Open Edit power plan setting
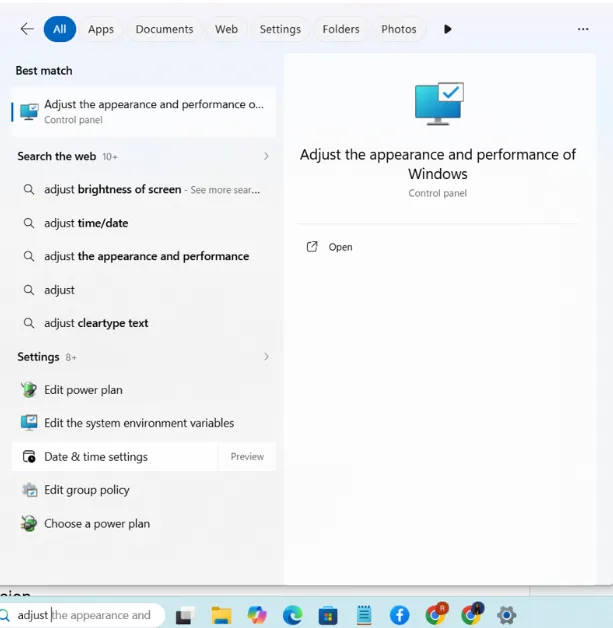 144,390
